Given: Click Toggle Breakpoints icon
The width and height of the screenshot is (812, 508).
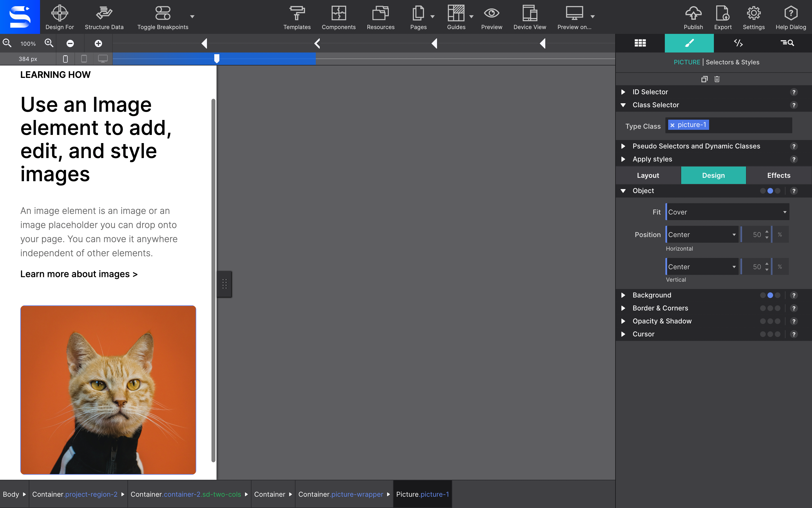Looking at the screenshot, I should point(163,14).
